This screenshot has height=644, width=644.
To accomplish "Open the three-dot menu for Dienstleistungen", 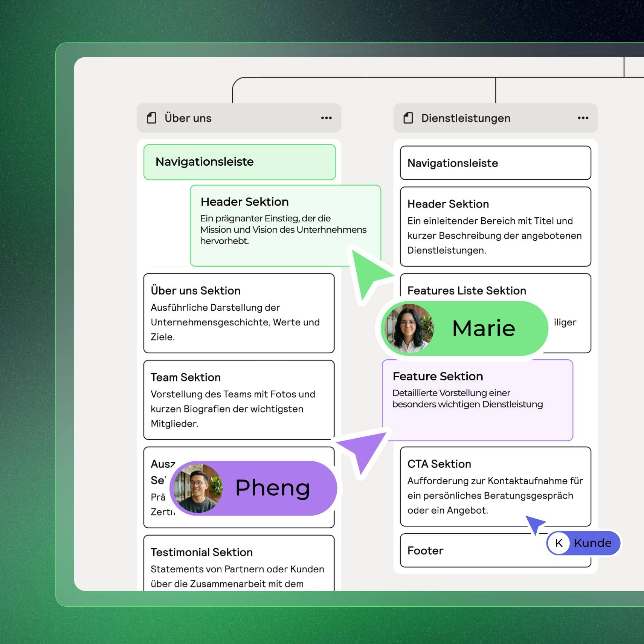I will pos(583,118).
